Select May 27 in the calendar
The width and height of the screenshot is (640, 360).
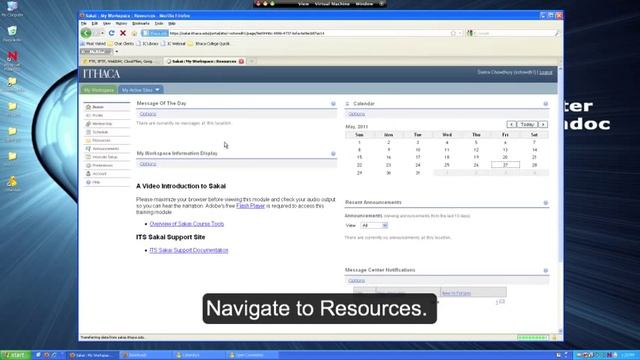505,165
